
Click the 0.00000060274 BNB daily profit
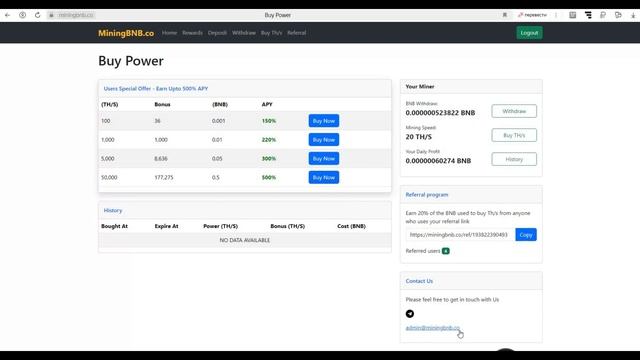438,161
